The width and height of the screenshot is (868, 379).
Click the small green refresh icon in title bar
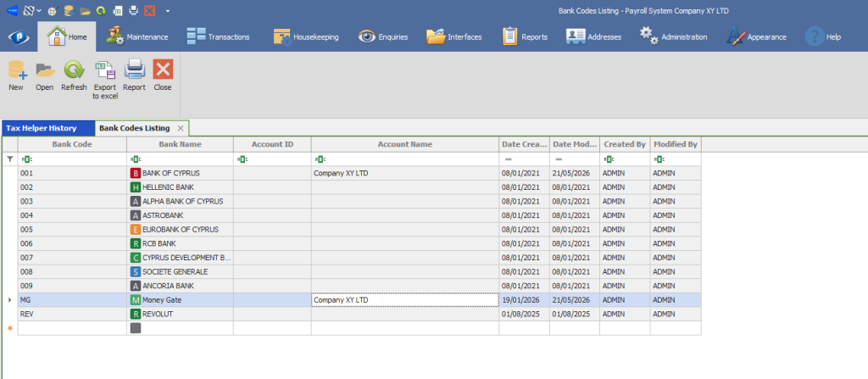101,10
